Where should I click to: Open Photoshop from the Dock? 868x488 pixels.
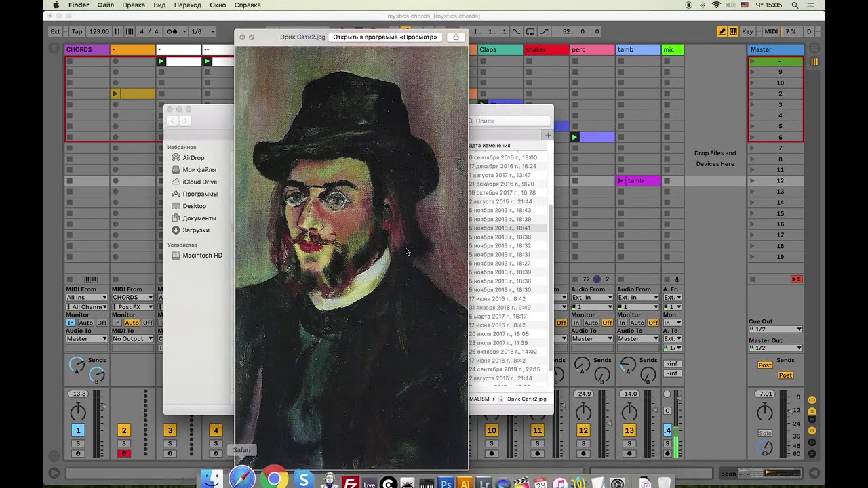pyautogui.click(x=446, y=483)
